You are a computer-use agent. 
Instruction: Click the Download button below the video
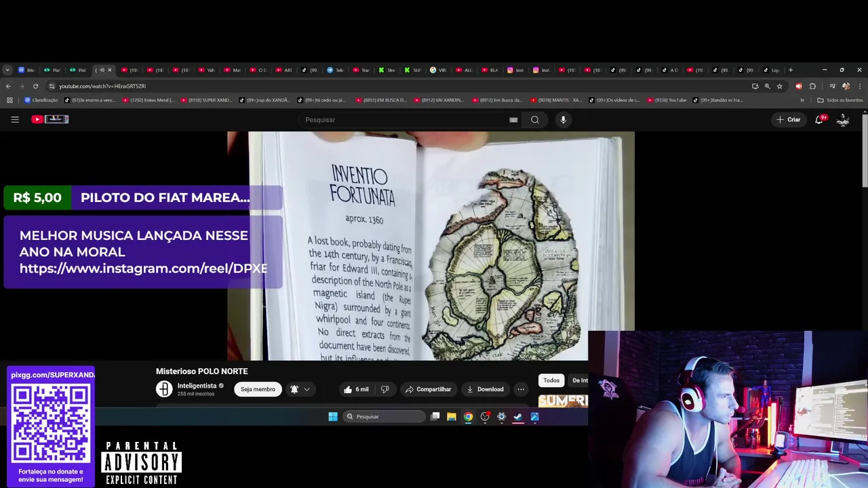click(x=485, y=389)
